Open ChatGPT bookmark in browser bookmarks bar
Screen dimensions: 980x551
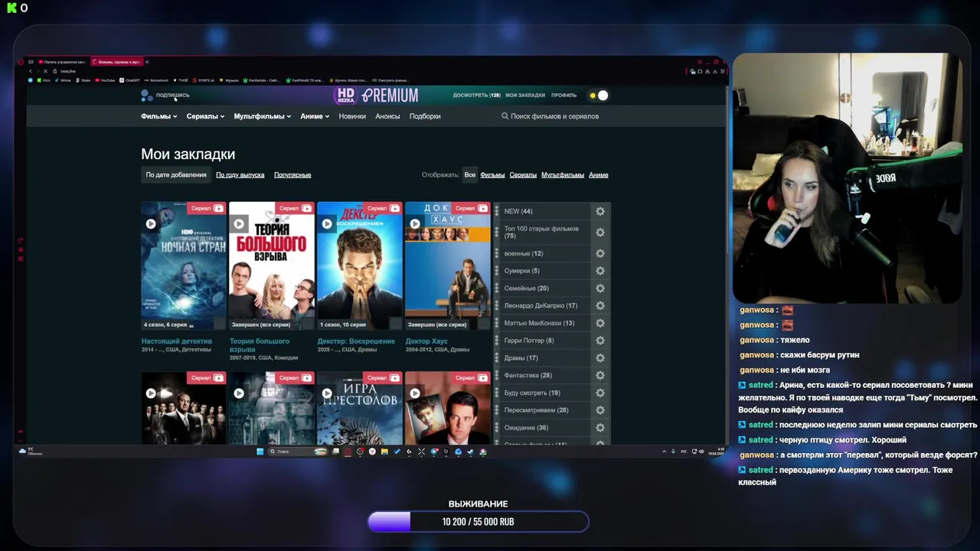[x=129, y=80]
